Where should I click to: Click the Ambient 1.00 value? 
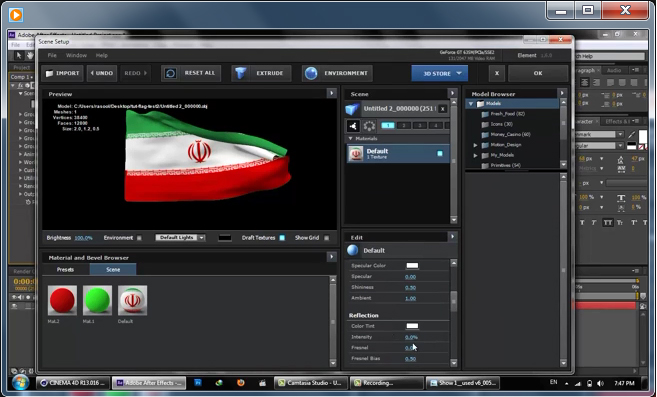coord(411,298)
